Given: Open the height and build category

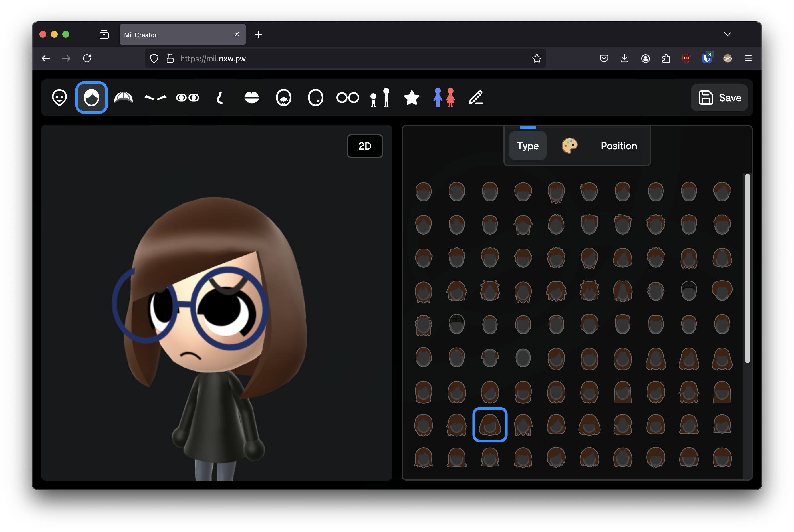Looking at the screenshot, I should click(x=380, y=98).
